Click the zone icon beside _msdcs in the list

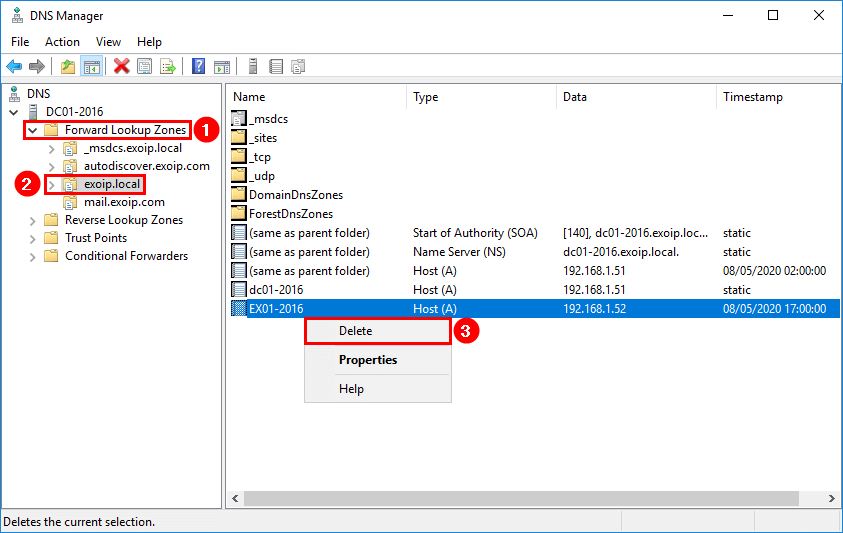pyautogui.click(x=239, y=118)
